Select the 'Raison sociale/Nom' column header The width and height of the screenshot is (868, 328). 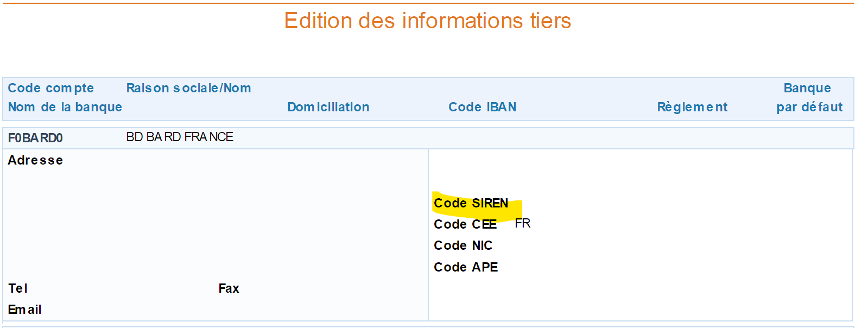pos(188,88)
